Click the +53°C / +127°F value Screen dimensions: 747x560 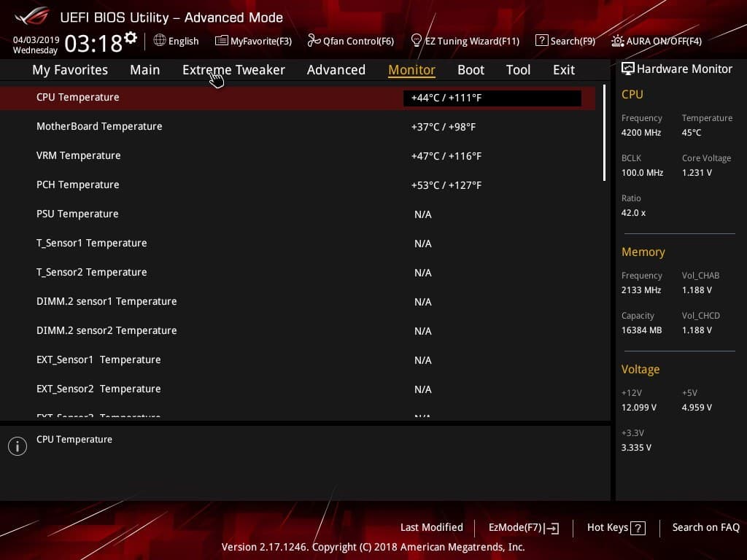(446, 185)
